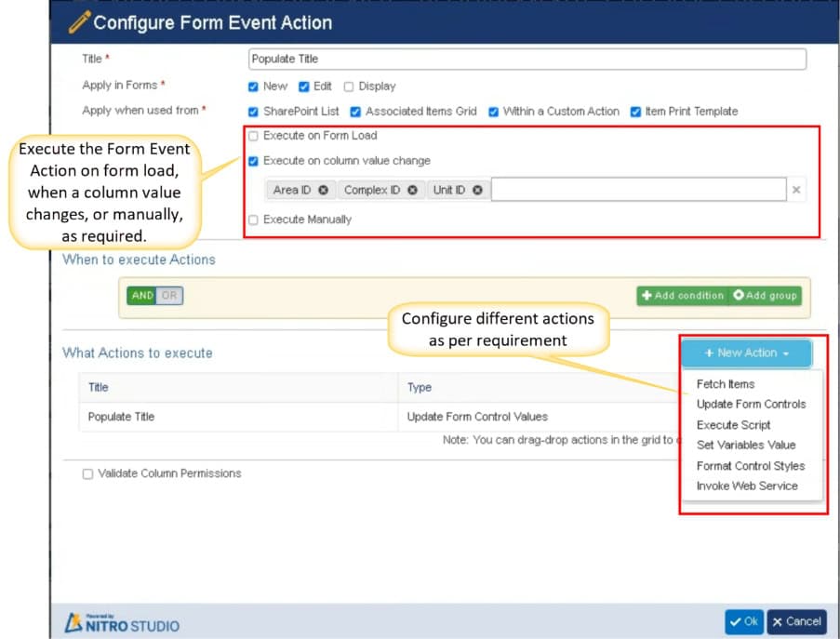Pick Format Control Styles action
The height and width of the screenshot is (639, 840).
pyautogui.click(x=751, y=466)
